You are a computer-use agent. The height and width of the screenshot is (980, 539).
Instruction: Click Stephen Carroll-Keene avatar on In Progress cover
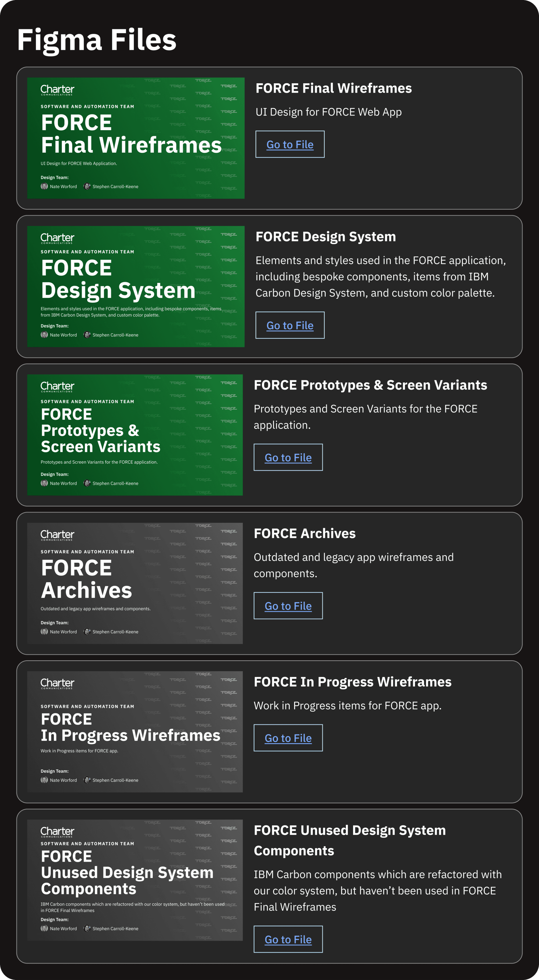(87, 780)
